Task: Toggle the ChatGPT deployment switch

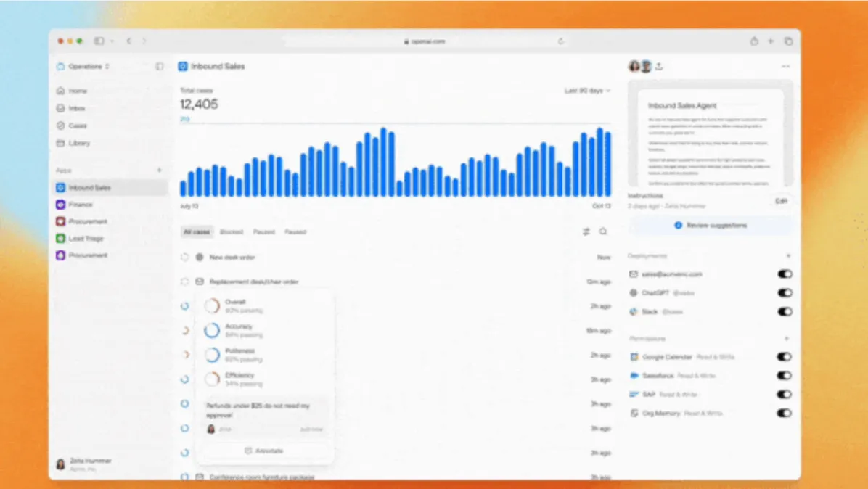Action: click(x=785, y=293)
